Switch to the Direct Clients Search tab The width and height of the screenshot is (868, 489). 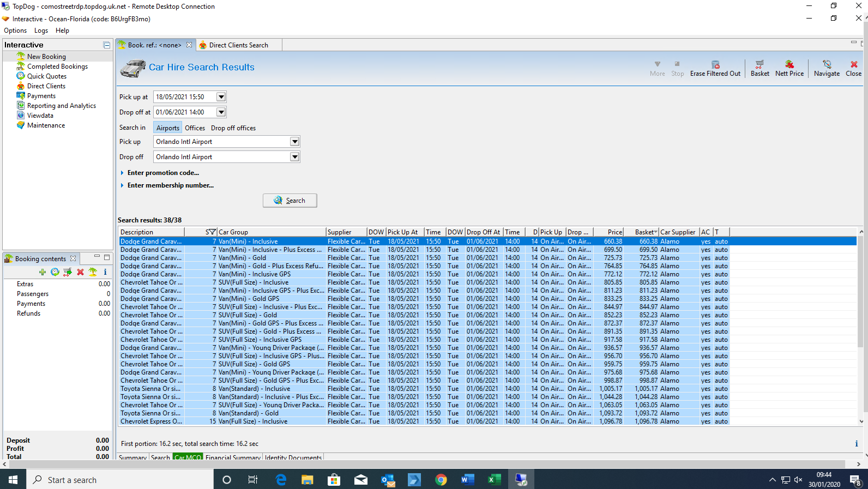click(238, 45)
